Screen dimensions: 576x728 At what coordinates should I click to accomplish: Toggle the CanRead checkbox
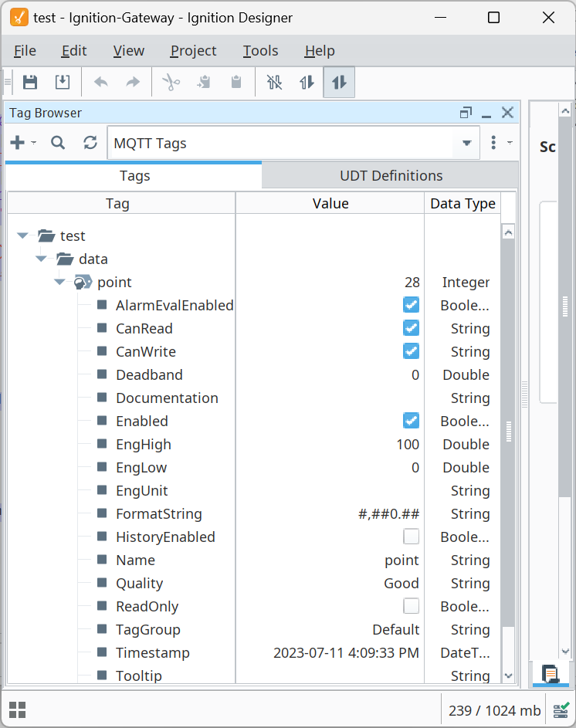411,328
